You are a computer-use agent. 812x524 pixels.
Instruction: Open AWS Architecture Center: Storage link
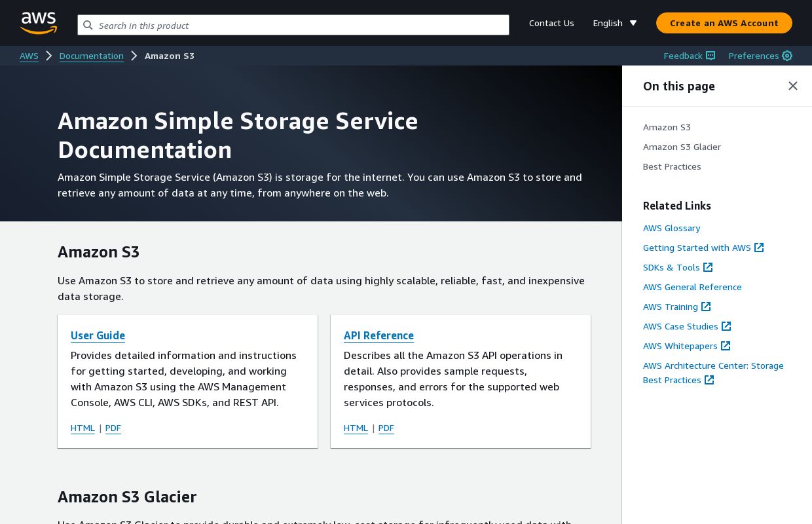tap(713, 365)
